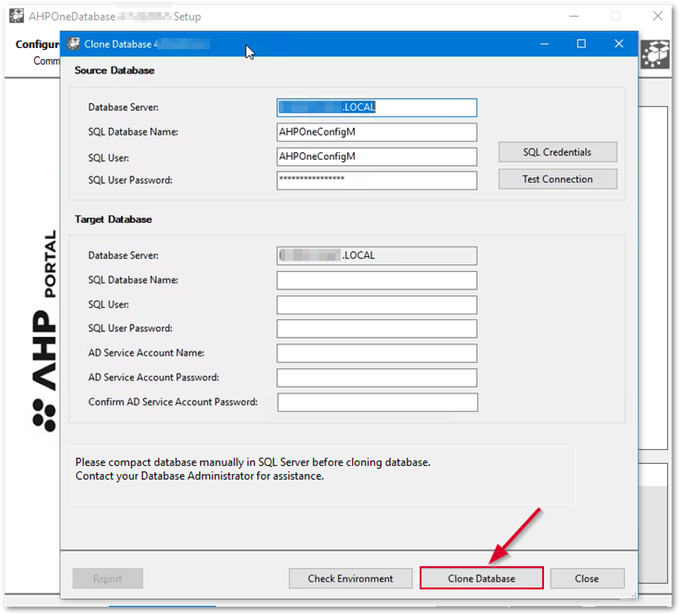The image size is (680, 615).
Task: Open the SQL Credentials dialog
Action: (x=557, y=152)
